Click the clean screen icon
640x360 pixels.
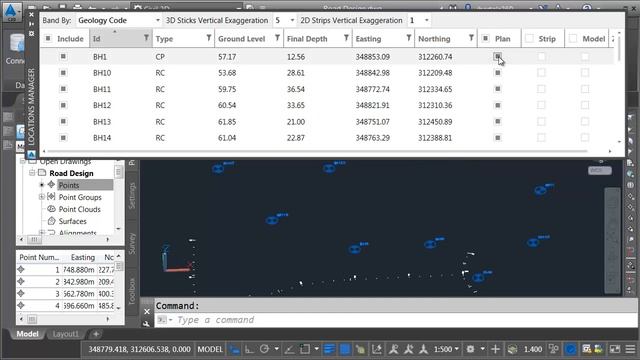[615, 349]
